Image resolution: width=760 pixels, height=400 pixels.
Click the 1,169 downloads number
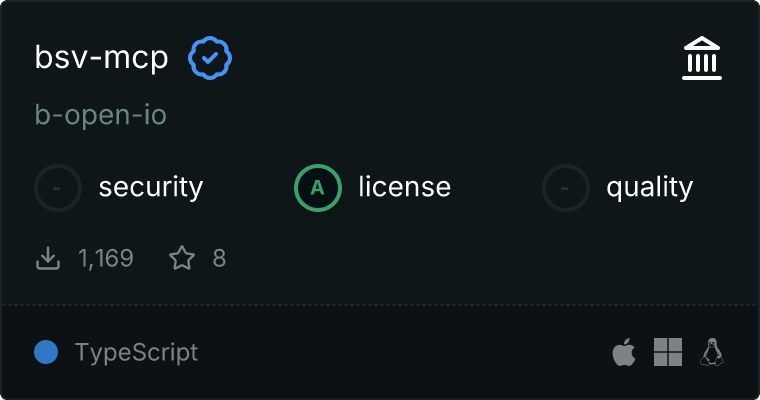[106, 259]
